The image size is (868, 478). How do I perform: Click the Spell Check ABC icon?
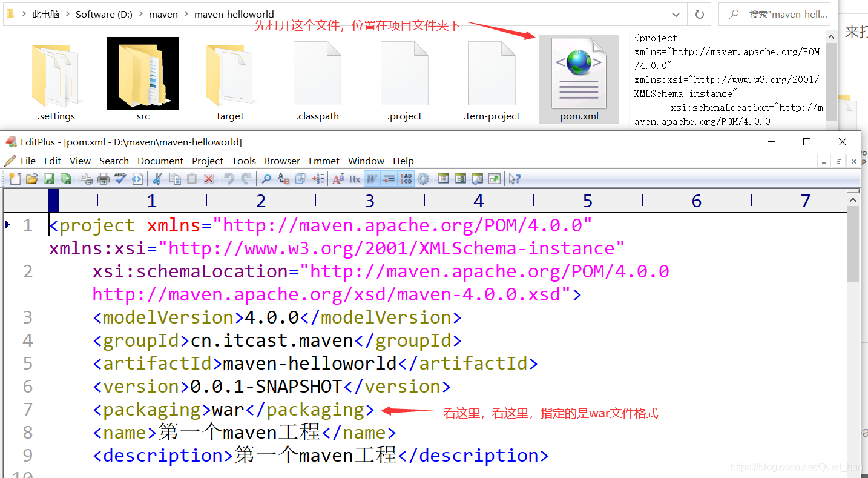[120, 179]
